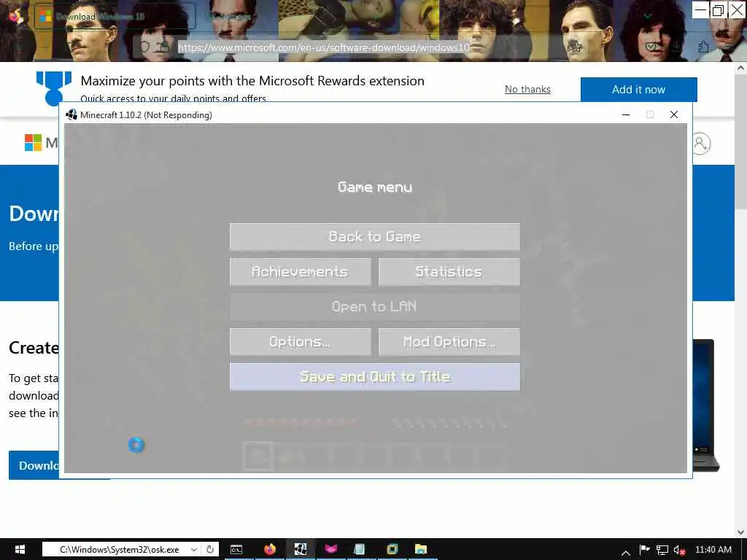Click the Microsoft logo on the page

(33, 142)
